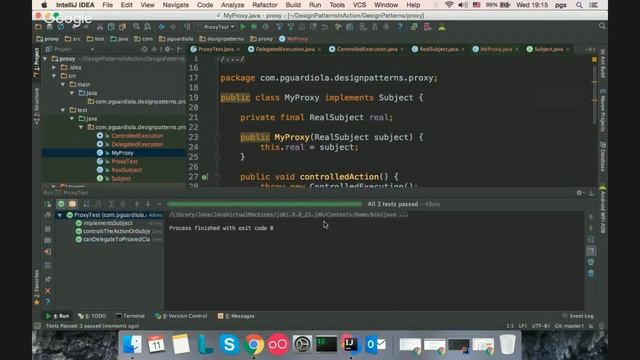Click Rerun tests icon in Run panel
This screenshot has height=360, width=640.
click(48, 204)
